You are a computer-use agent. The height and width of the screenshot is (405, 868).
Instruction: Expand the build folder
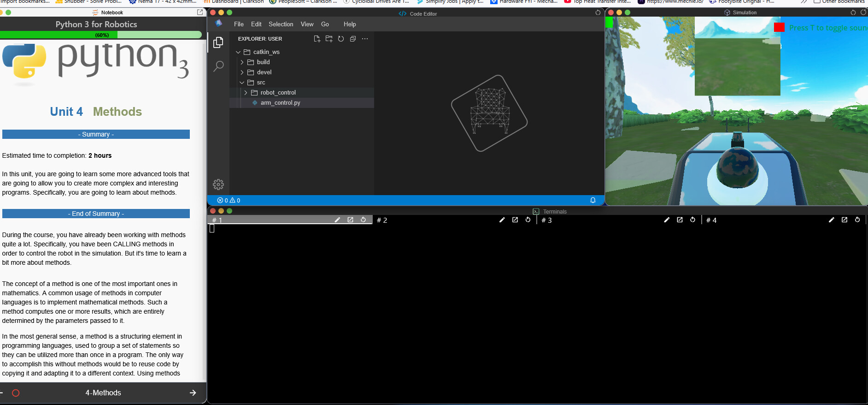263,62
